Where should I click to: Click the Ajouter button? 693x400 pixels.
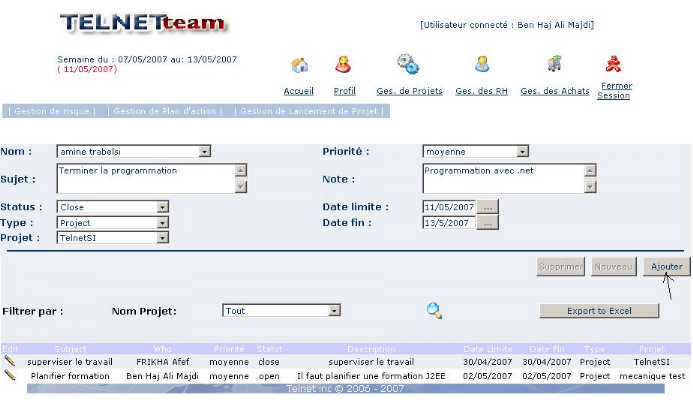(666, 266)
